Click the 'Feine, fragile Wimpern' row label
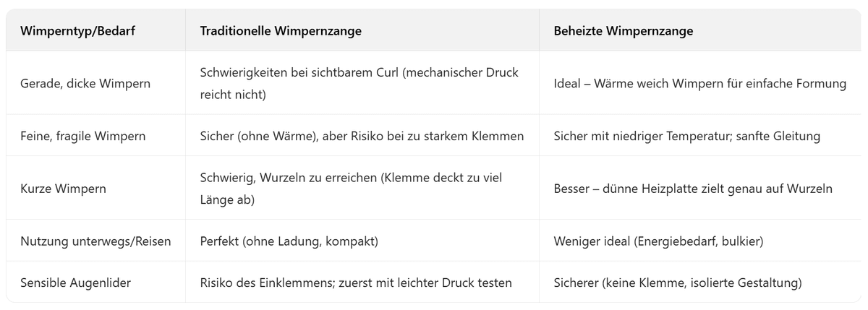Screen dimensions: 868x310 pos(84,136)
